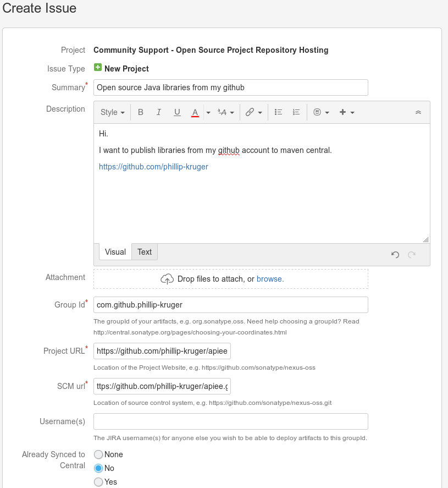Collapse the editor toolbar with chevron
448x488 pixels.
[418, 112]
